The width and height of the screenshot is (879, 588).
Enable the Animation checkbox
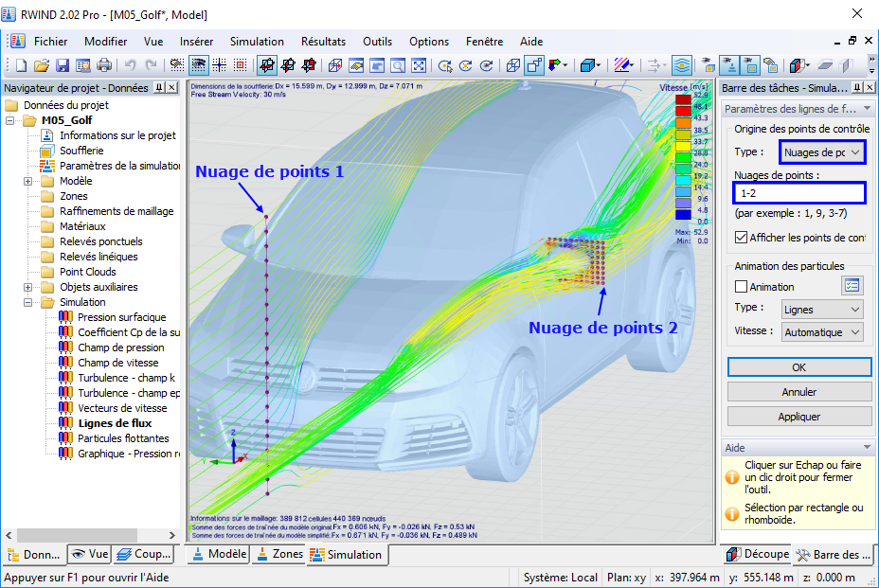pos(741,287)
